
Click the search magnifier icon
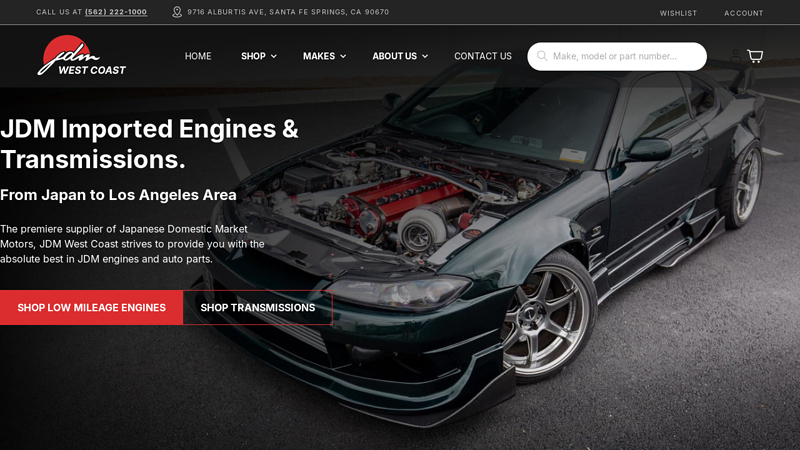coord(542,56)
